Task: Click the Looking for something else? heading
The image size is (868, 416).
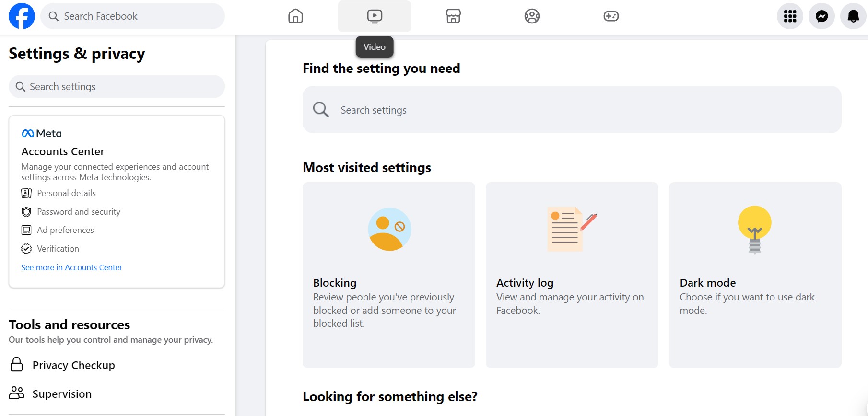Action: 390,396
